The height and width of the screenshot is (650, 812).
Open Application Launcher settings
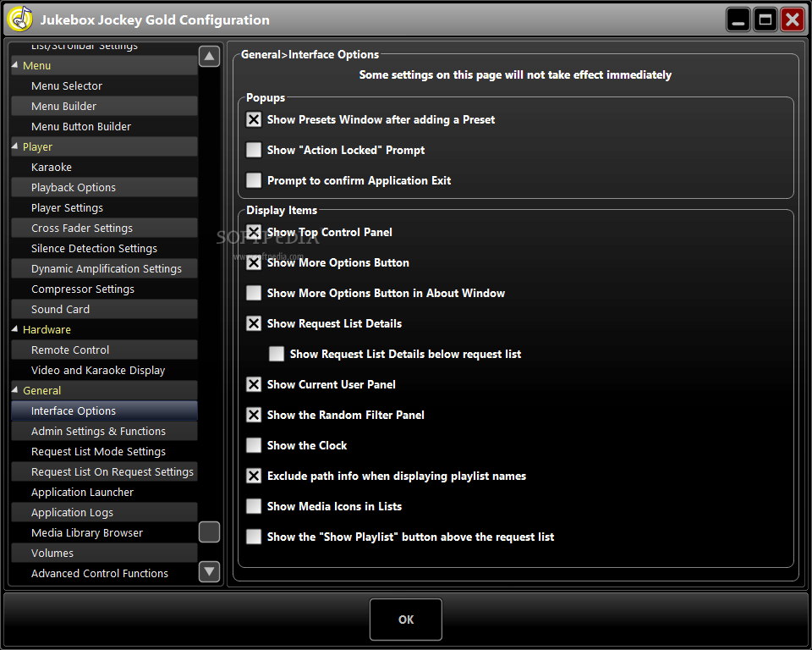click(x=104, y=492)
